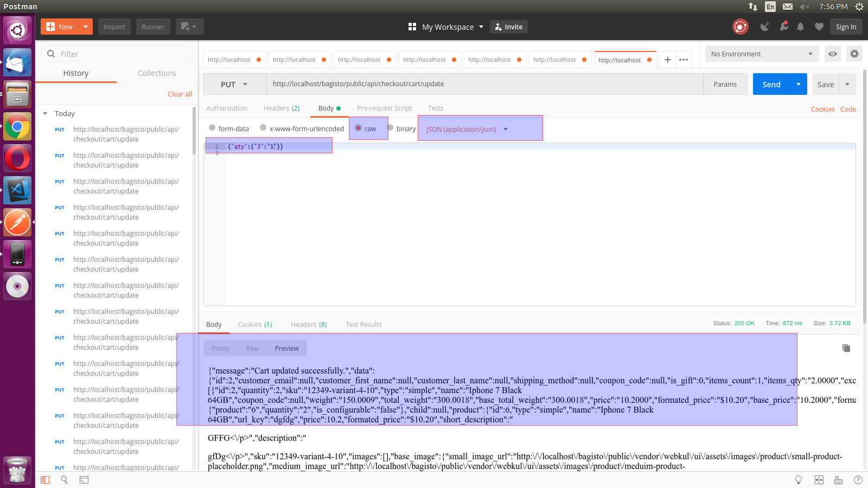Image resolution: width=868 pixels, height=488 pixels.
Task: Add a new request tab with plus icon
Action: [668, 60]
